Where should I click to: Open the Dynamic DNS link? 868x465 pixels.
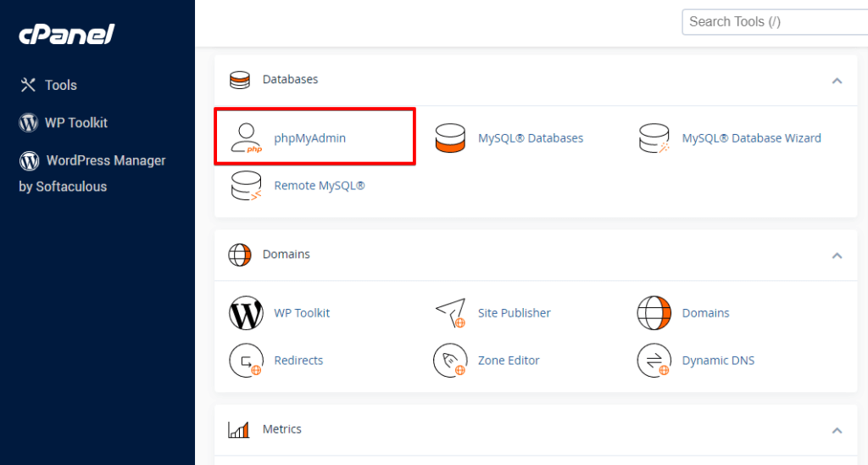click(718, 361)
